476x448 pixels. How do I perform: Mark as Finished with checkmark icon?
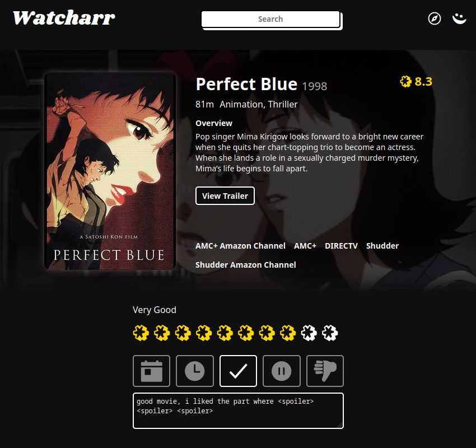point(239,371)
